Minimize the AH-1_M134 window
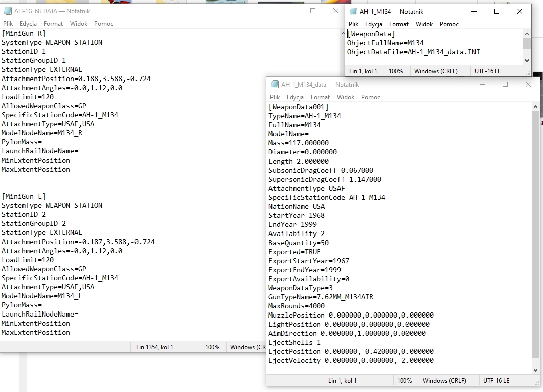The width and height of the screenshot is (543, 392). (x=474, y=11)
